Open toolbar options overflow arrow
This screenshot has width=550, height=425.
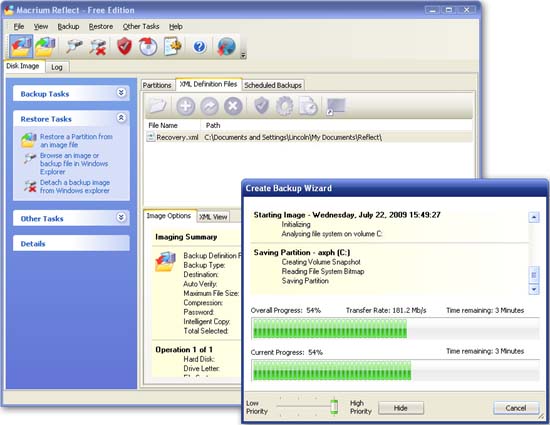(x=243, y=55)
